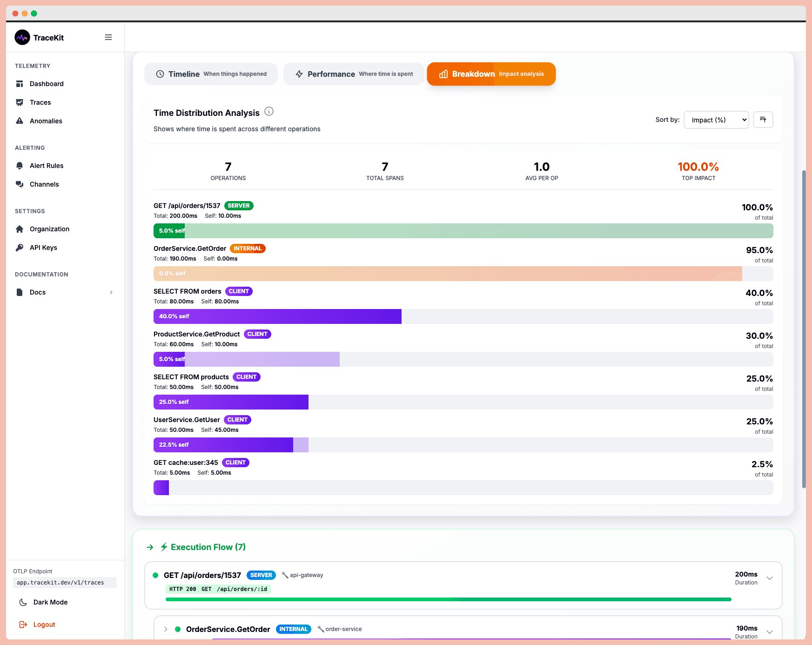Open Anomalies via its warning icon

pyautogui.click(x=20, y=121)
